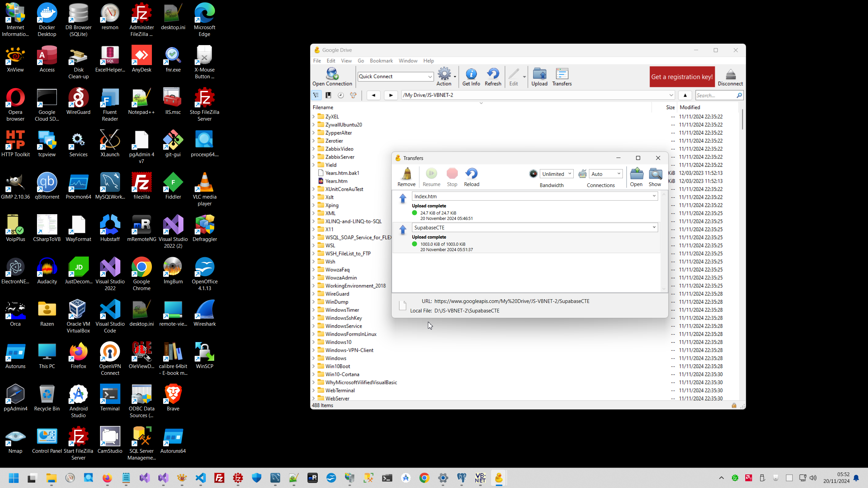Toggle the bookmarks view button

point(328,95)
